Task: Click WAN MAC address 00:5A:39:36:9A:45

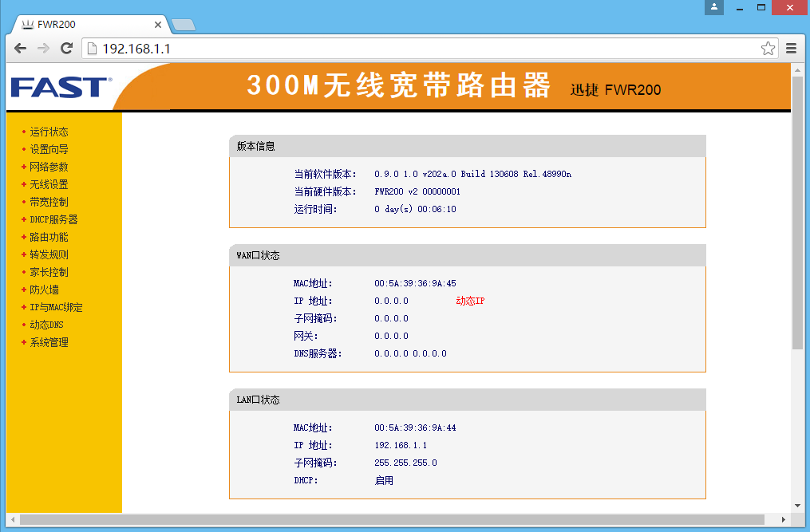Action: tap(415, 283)
